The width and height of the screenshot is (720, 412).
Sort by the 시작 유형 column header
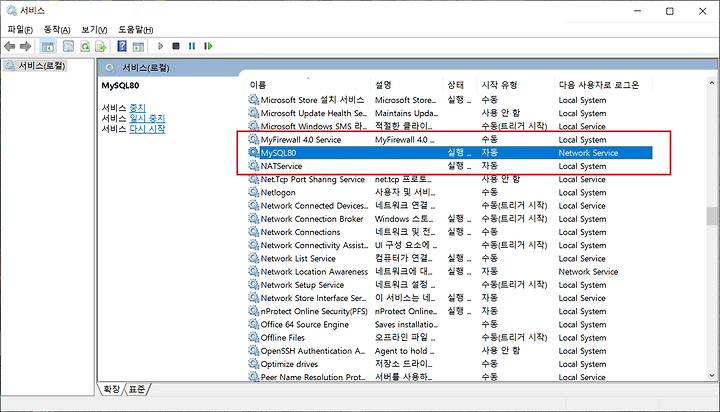(516, 85)
